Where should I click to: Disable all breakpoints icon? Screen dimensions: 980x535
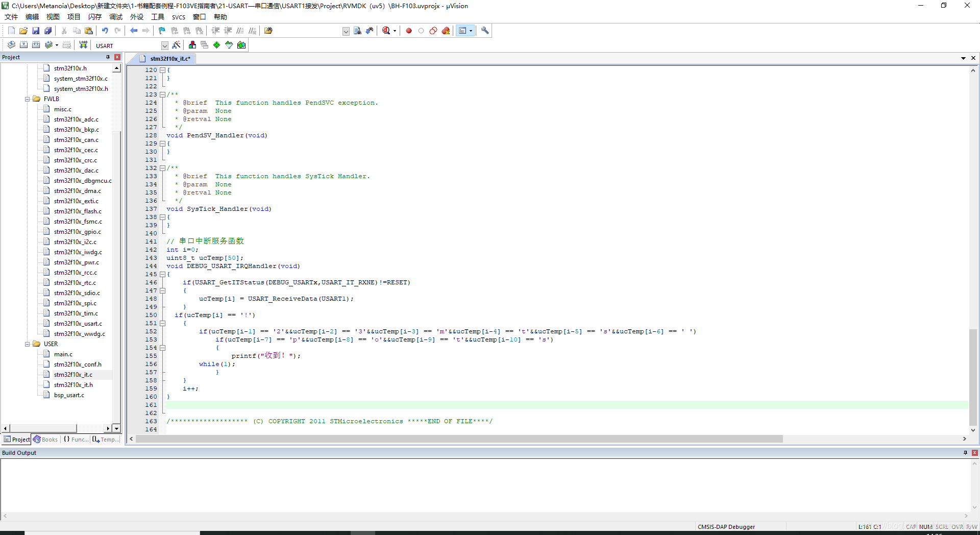[433, 31]
